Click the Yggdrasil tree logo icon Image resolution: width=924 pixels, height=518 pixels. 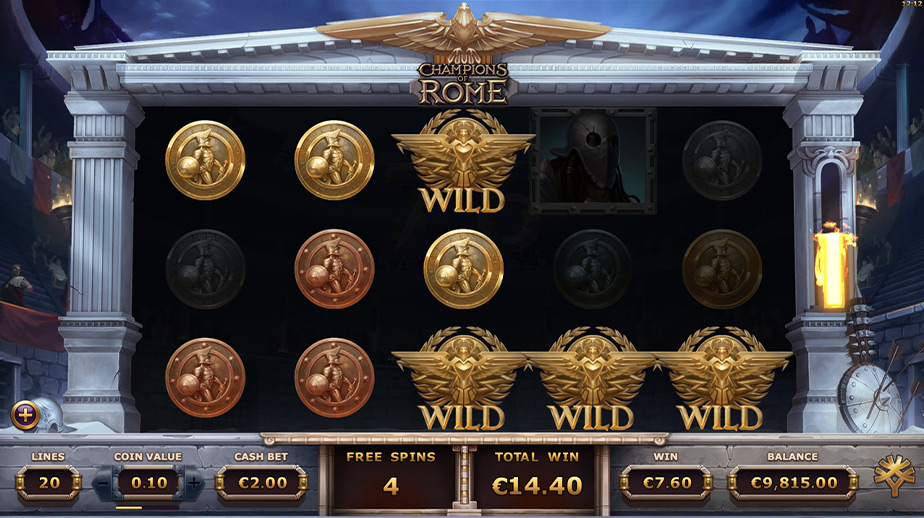894,475
